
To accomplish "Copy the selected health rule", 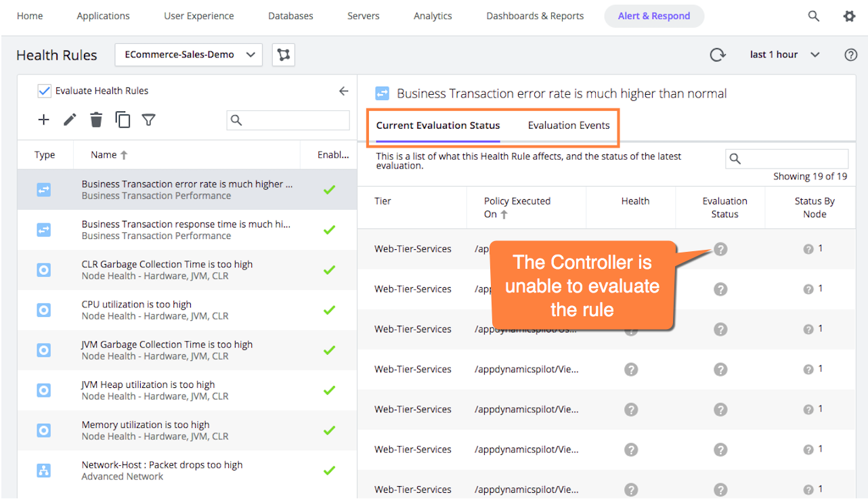I will [123, 120].
